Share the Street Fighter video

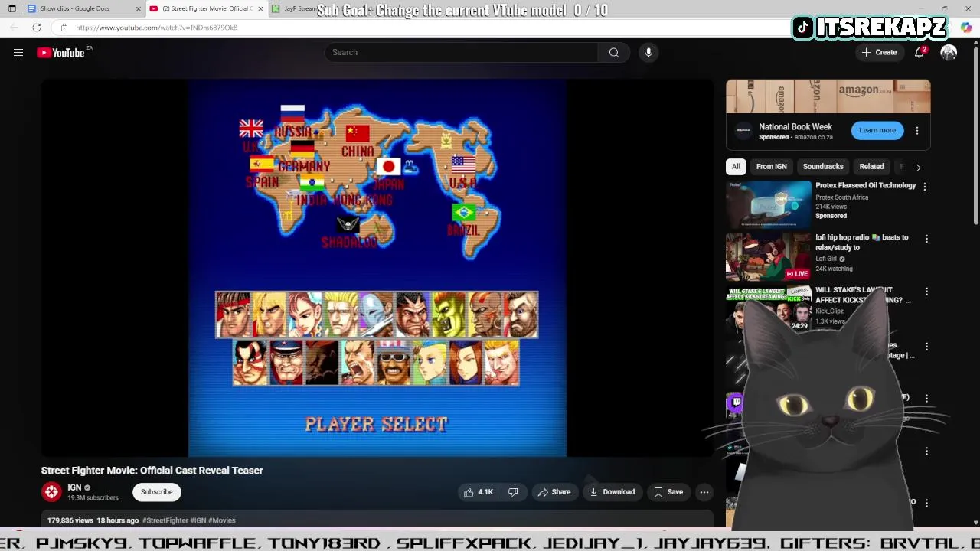pos(554,492)
